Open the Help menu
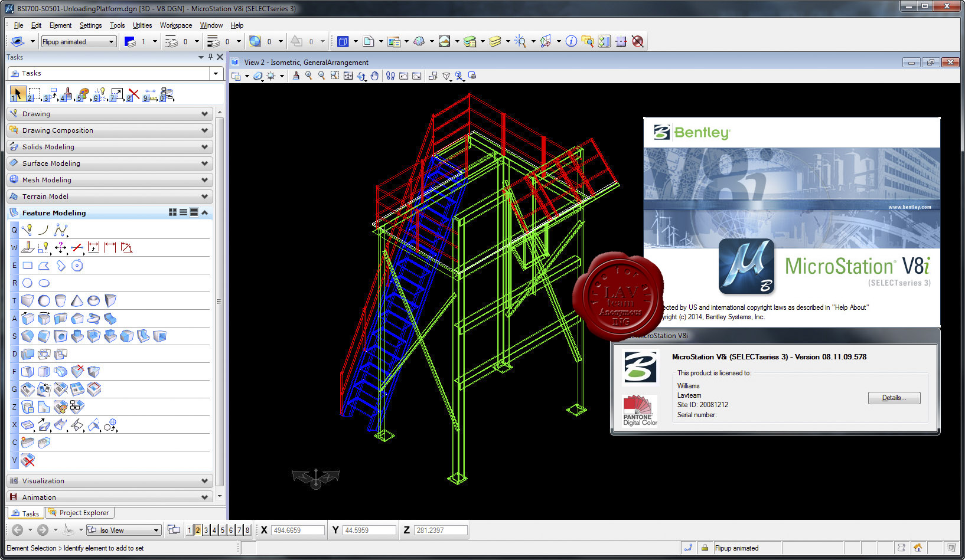Screen dimensions: 965x560 pos(237,25)
